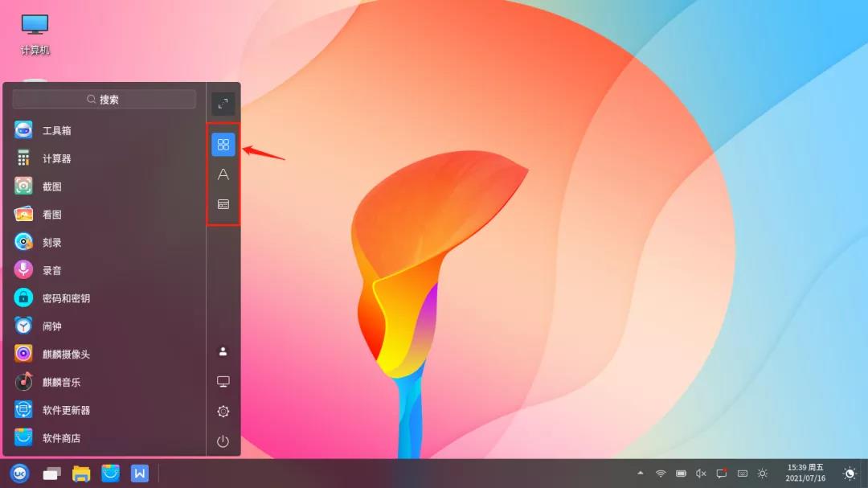
Task: Open 密码和密钥 app
Action: [x=66, y=298]
